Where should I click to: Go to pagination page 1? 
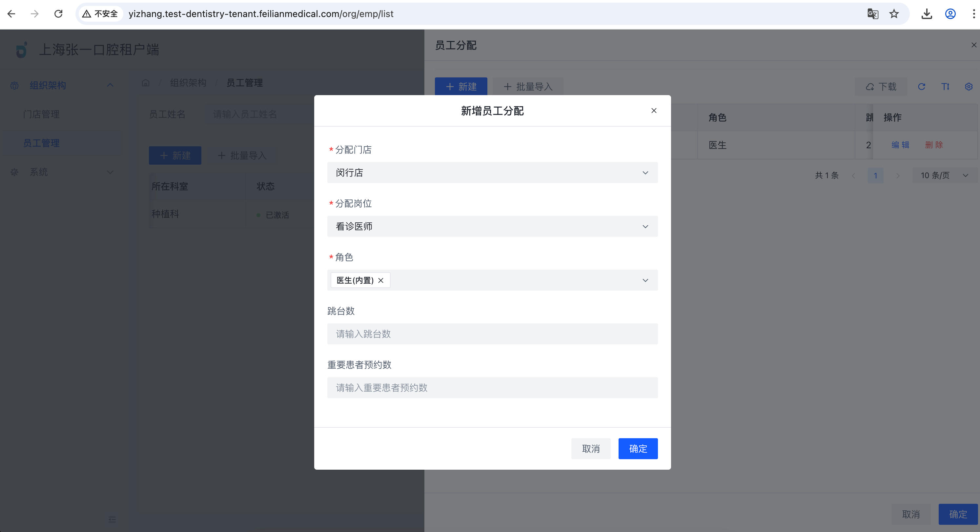pyautogui.click(x=875, y=175)
